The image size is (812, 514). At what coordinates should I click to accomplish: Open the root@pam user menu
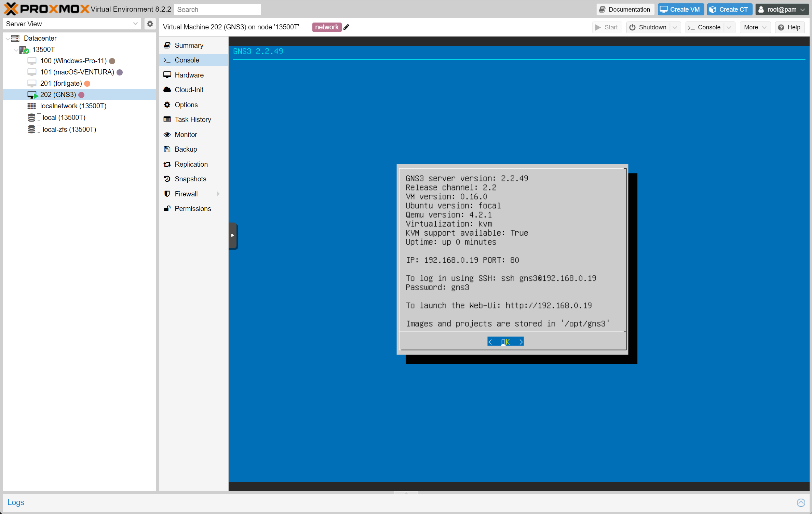781,9
